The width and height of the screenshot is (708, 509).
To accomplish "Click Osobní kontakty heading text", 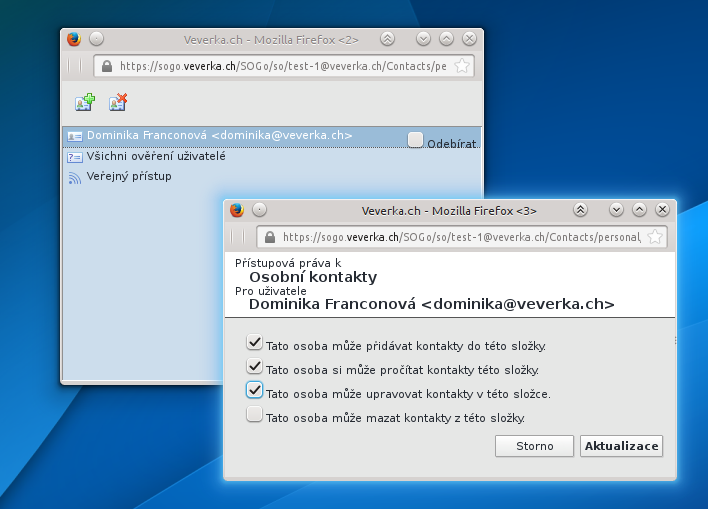I will [313, 277].
